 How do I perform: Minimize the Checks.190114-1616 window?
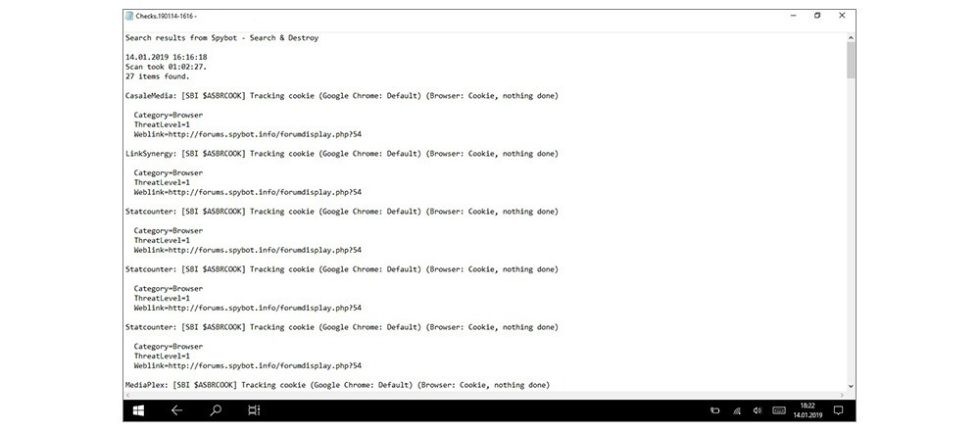point(794,16)
